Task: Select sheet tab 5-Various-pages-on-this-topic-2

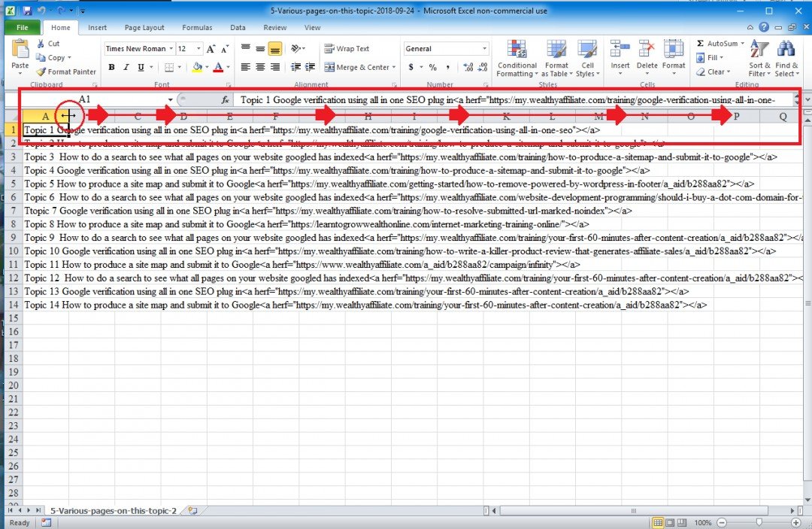Action: (114, 511)
